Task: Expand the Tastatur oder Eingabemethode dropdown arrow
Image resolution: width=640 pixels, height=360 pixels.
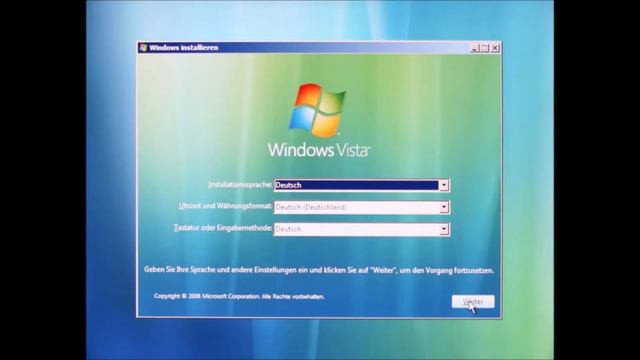Action: coord(444,229)
